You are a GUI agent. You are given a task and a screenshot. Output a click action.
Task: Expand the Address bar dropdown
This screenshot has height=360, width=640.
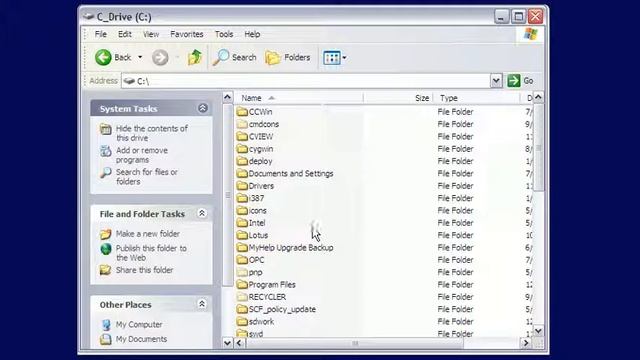[x=496, y=81]
